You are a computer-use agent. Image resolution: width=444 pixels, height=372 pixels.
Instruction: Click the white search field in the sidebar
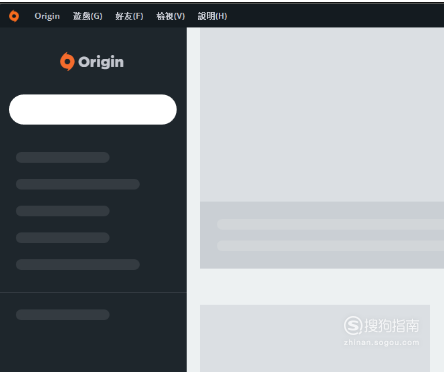[93, 109]
